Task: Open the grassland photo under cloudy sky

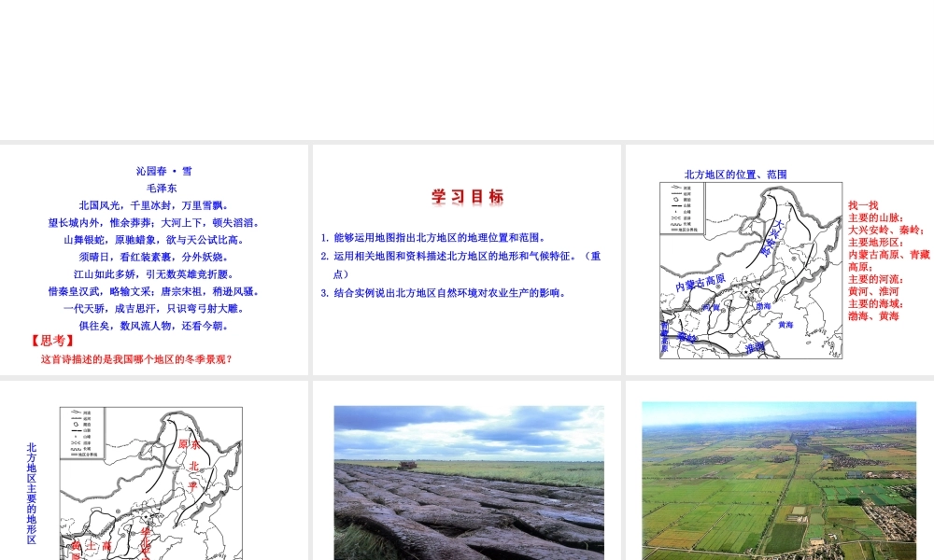Action: coord(469,483)
